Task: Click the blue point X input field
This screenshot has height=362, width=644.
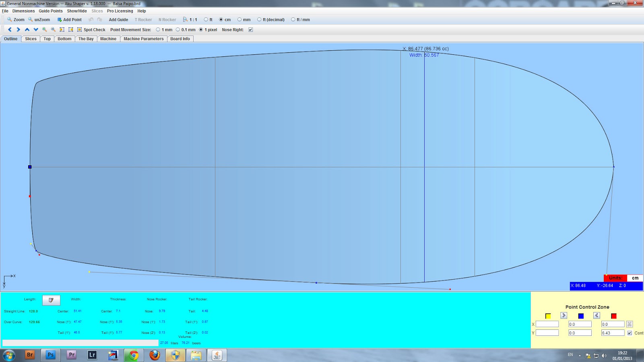Action: click(580, 324)
